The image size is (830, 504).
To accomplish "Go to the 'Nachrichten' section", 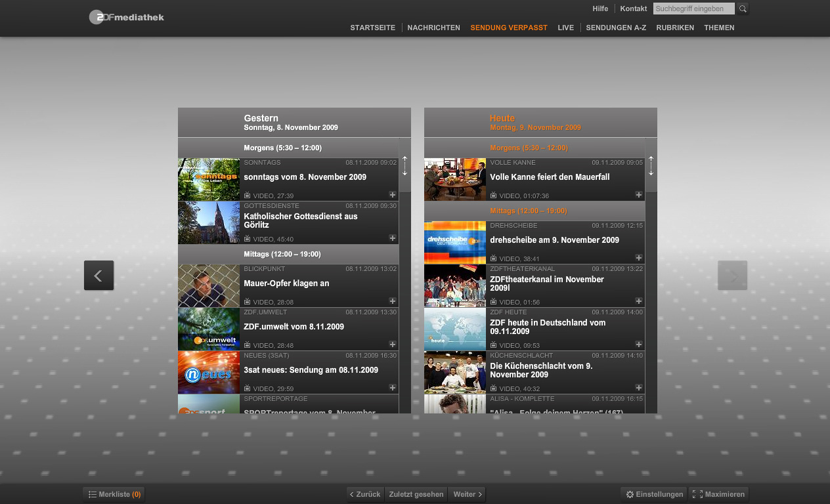I will tap(433, 28).
